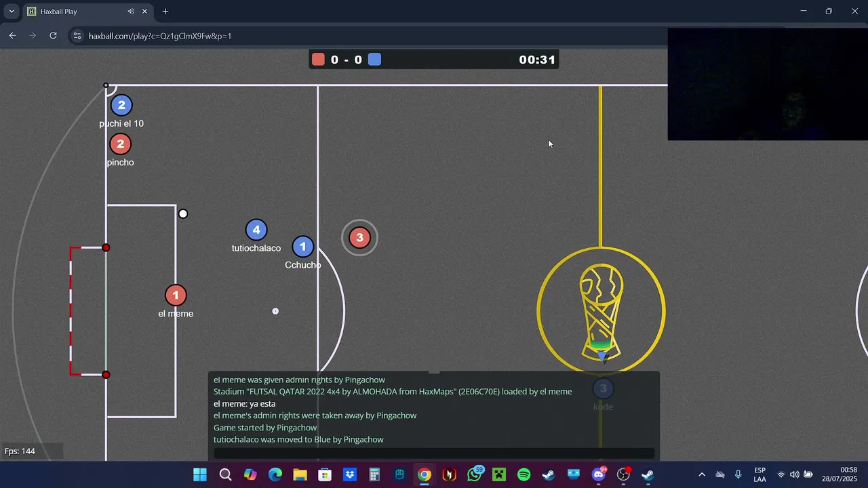868x488 pixels.
Task: Click the red team score square
Action: tap(318, 60)
